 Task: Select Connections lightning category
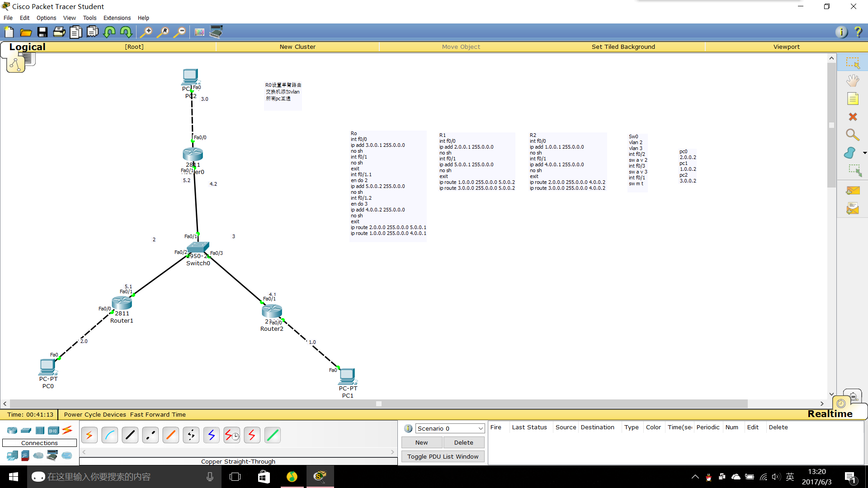tap(67, 430)
